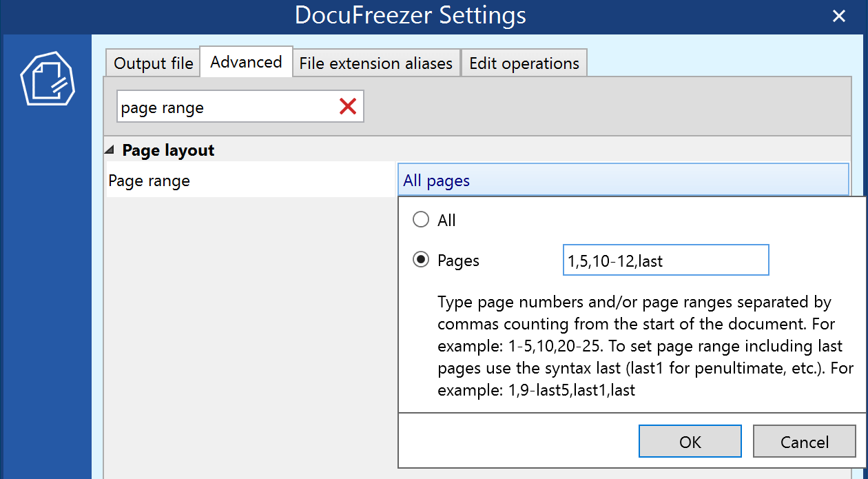Open the File extension aliases tab

(x=375, y=63)
